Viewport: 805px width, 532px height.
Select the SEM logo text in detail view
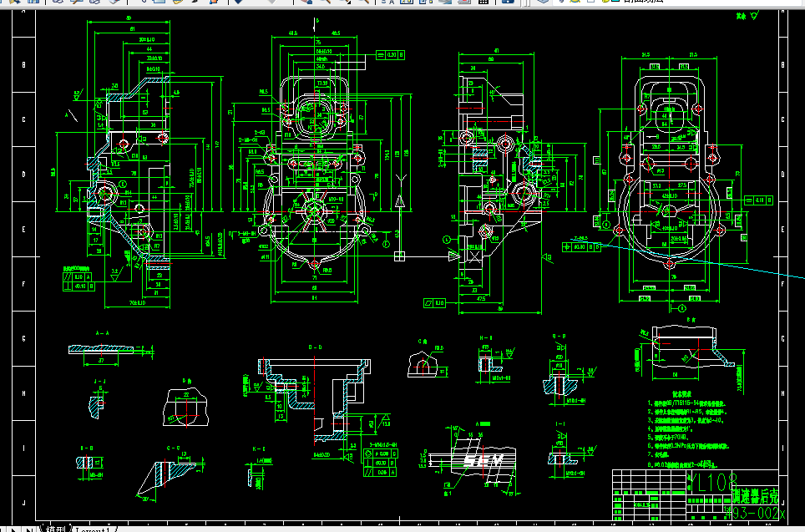click(483, 461)
